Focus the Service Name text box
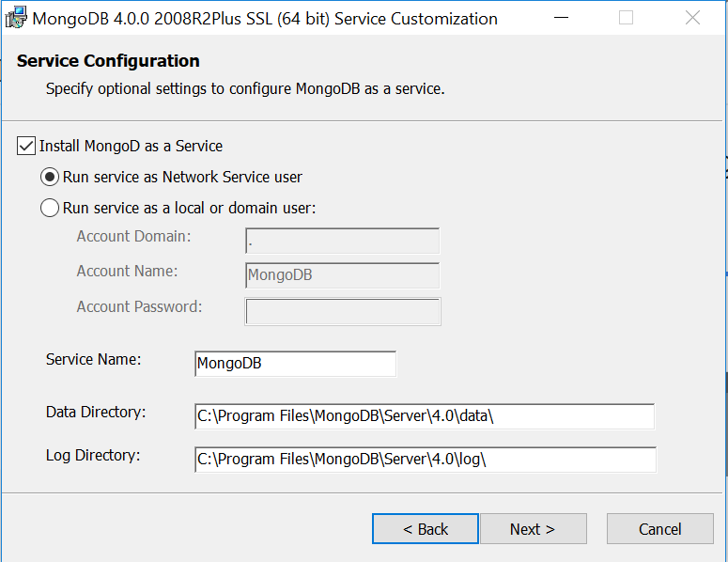Viewport: 728px width, 562px height. coord(295,364)
